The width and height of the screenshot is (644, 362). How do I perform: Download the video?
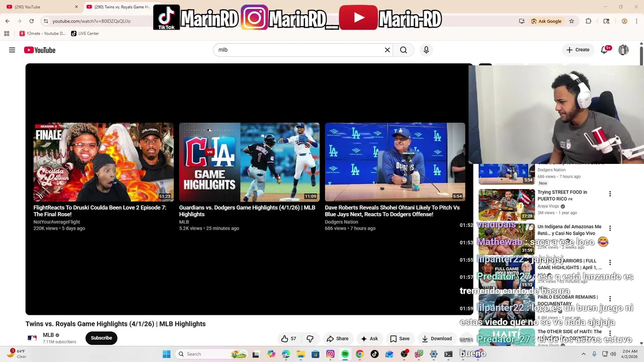(436, 338)
